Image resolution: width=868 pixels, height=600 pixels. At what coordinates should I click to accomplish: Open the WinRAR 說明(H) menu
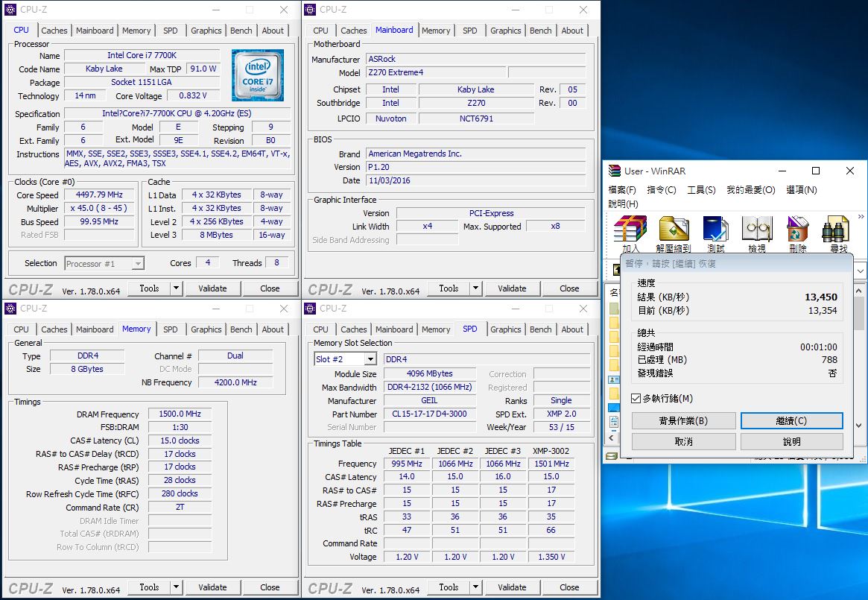tap(624, 204)
